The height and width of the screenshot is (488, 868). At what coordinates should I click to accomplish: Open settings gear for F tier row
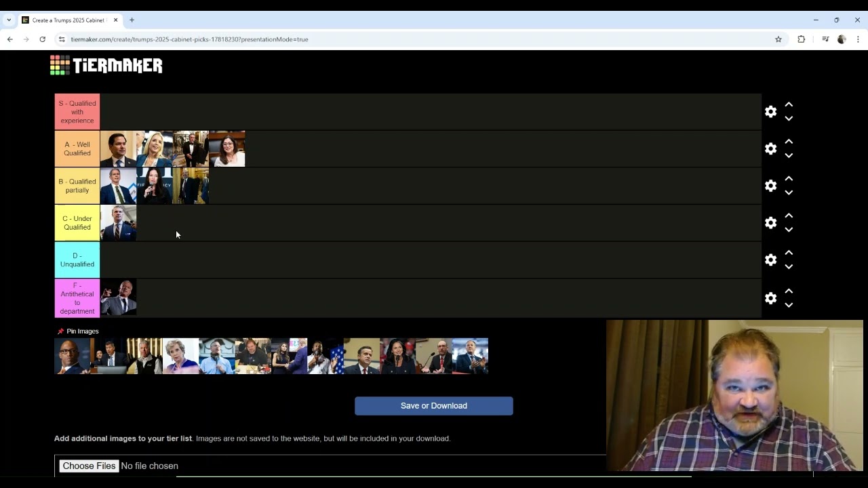click(x=770, y=298)
